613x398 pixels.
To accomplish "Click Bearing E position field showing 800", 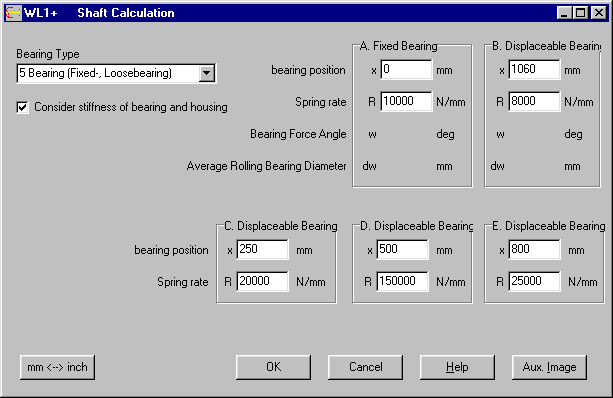I will point(534,249).
